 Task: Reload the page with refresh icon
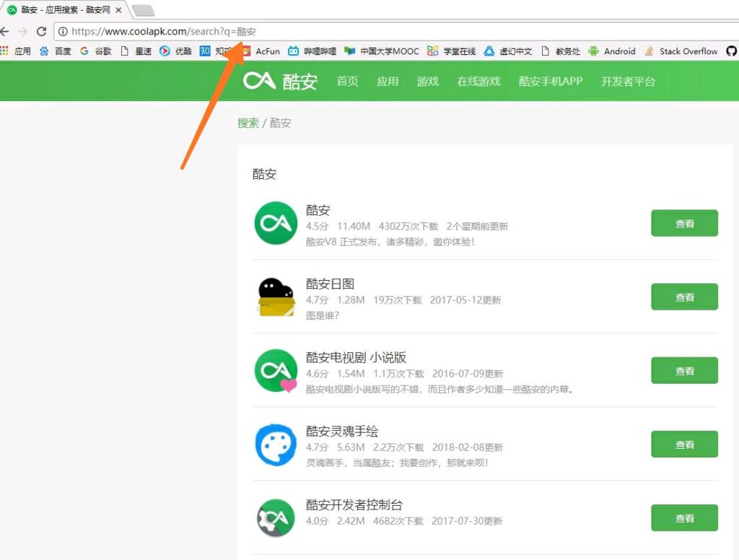coord(41,32)
